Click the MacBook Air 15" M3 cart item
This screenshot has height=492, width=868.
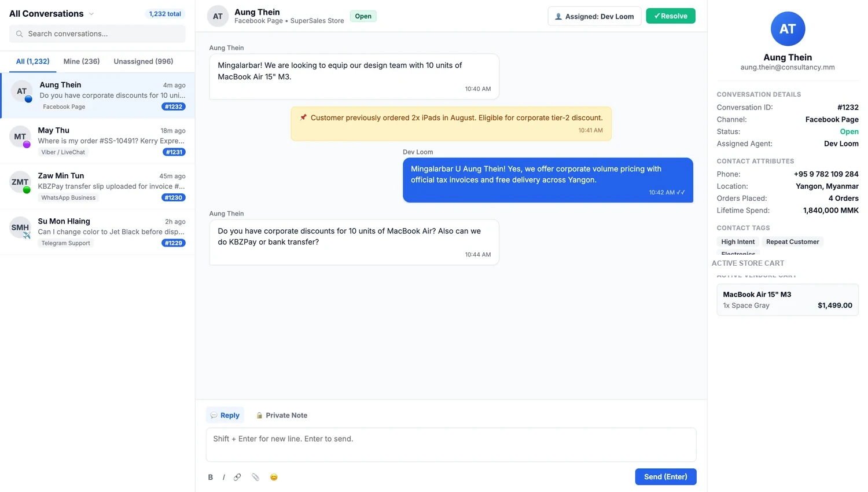pos(788,300)
